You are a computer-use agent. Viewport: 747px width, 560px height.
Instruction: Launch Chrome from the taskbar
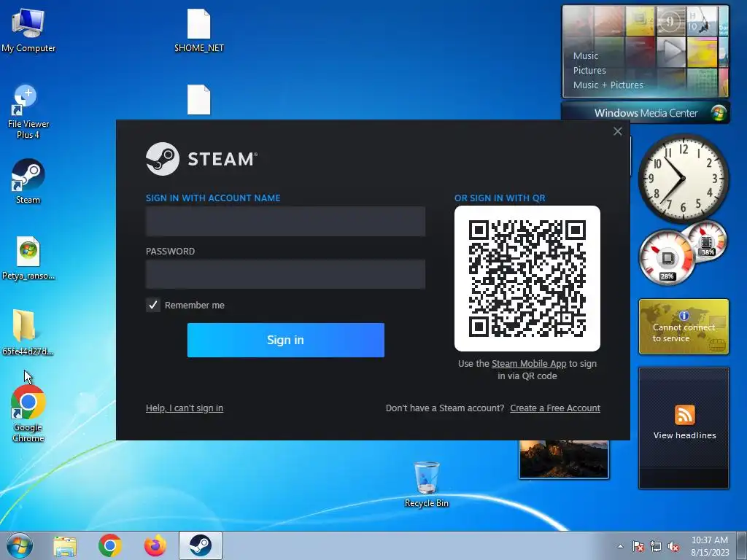(110, 545)
